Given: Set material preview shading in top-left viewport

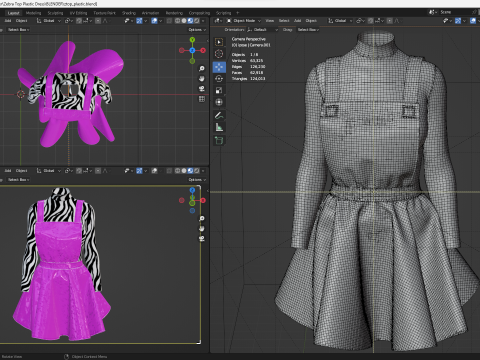Looking at the screenshot, I should 190,21.
